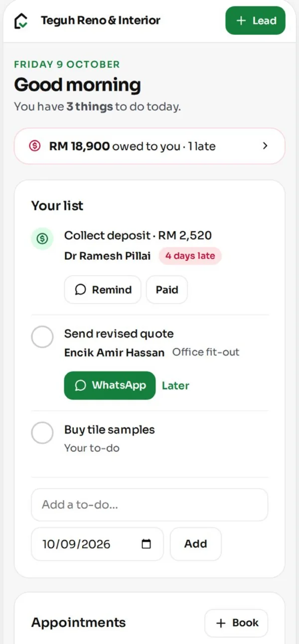Open the calendar picker icon in date field

click(x=146, y=544)
